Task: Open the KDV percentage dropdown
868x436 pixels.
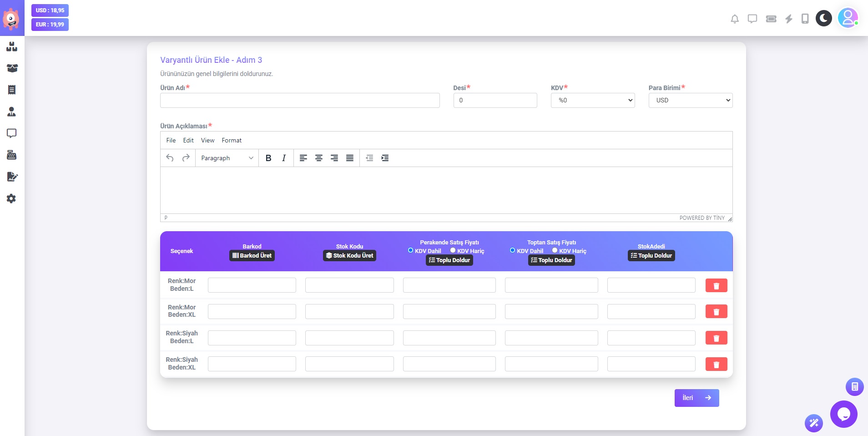Action: (592, 101)
